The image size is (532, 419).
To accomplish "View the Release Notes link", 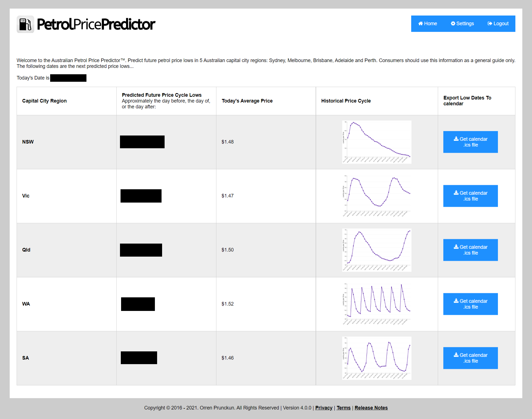I will coord(371,408).
